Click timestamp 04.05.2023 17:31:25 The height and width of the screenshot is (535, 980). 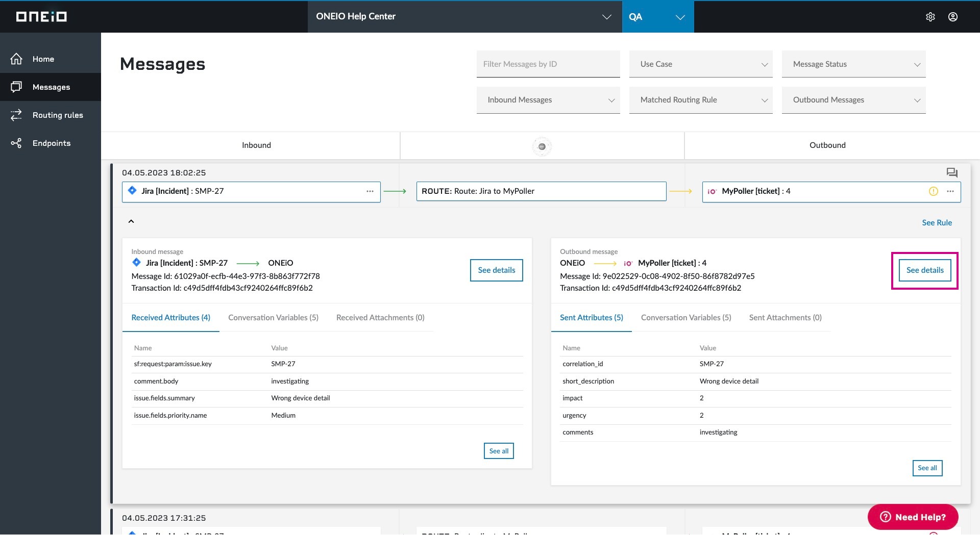click(164, 518)
